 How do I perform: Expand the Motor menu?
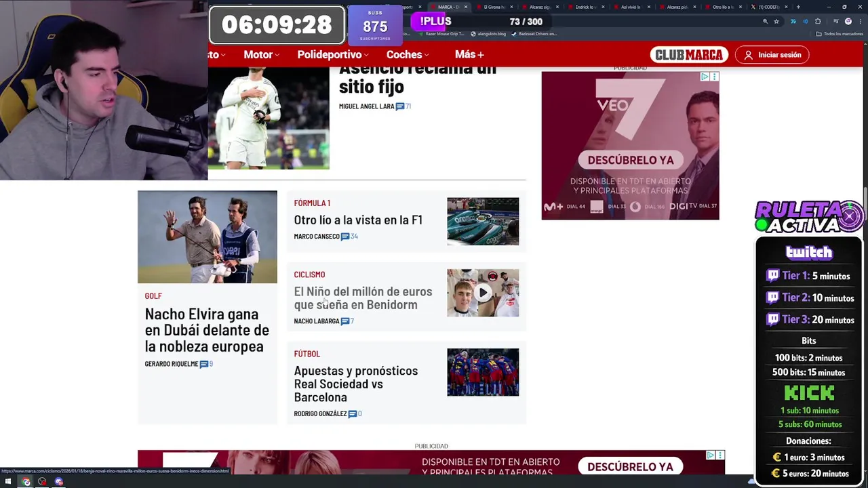pos(261,55)
